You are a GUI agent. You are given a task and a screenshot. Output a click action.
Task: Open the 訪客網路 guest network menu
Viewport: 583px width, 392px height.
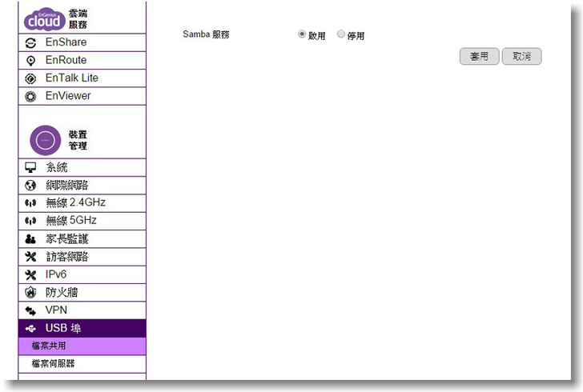point(66,256)
